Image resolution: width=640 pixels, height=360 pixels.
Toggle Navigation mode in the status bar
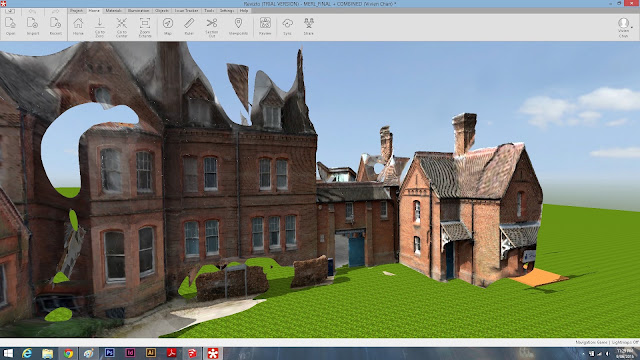point(591,342)
